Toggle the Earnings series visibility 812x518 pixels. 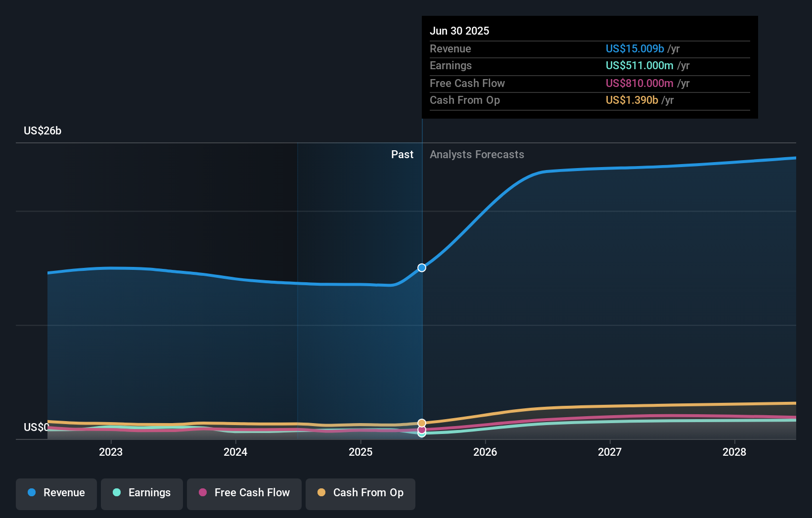(x=142, y=493)
